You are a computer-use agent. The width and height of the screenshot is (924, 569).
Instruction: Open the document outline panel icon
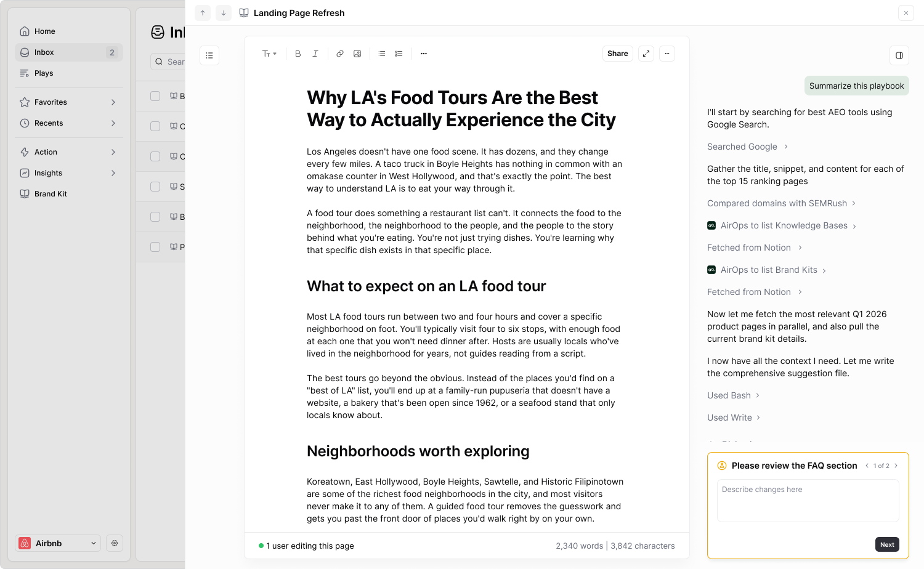point(209,55)
